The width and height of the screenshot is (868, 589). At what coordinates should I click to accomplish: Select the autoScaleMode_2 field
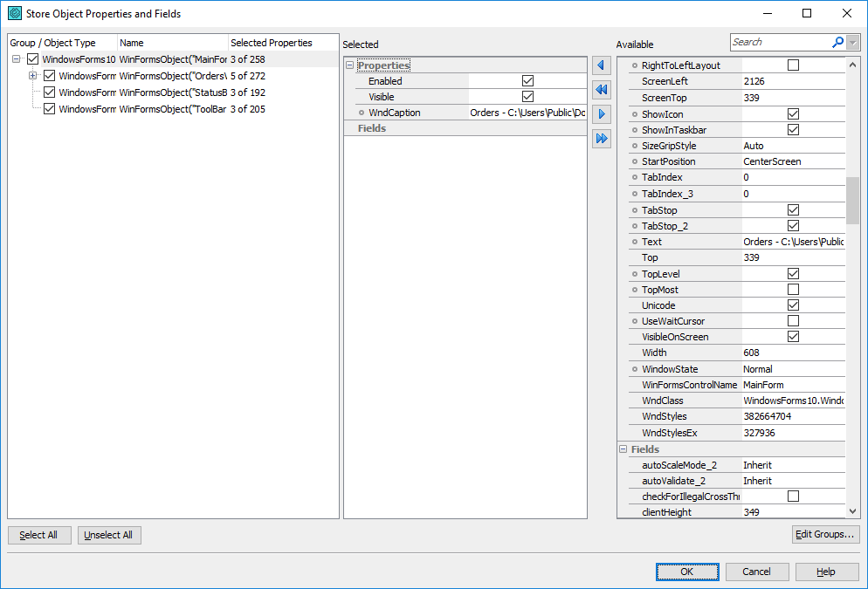coord(737,465)
